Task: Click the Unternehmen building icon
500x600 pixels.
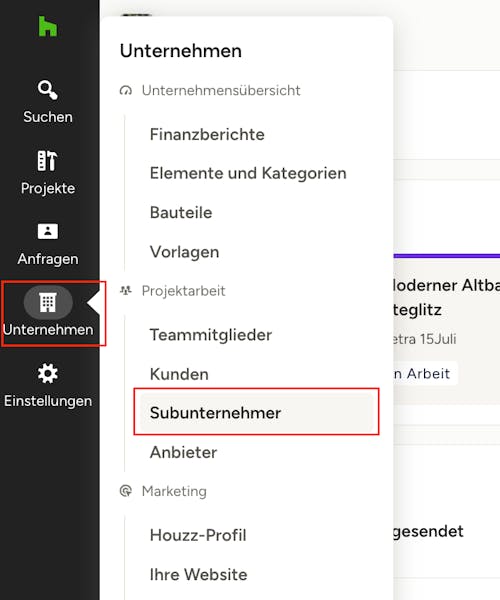Action: [x=48, y=302]
